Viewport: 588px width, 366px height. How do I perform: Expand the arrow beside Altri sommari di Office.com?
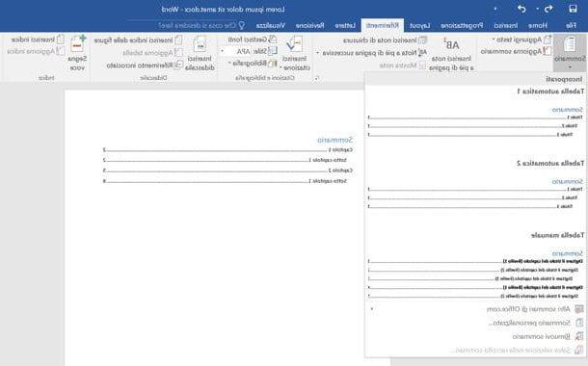tap(372, 309)
